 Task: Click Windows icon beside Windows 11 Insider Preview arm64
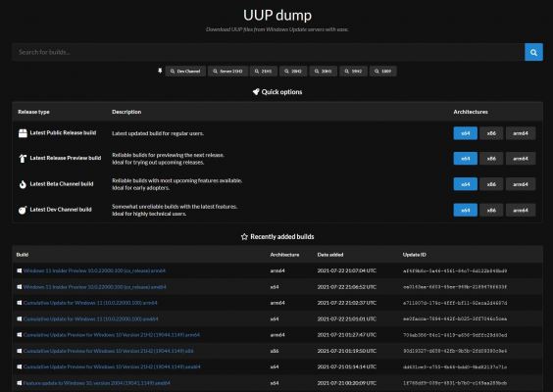click(20, 270)
